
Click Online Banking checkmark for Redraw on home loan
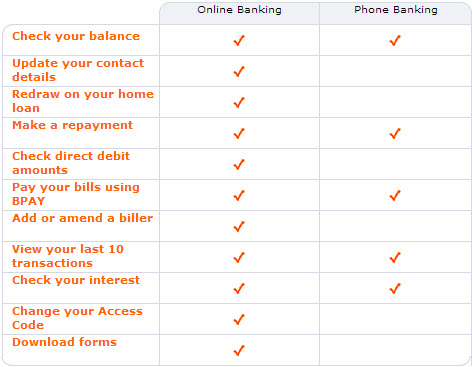tap(239, 102)
